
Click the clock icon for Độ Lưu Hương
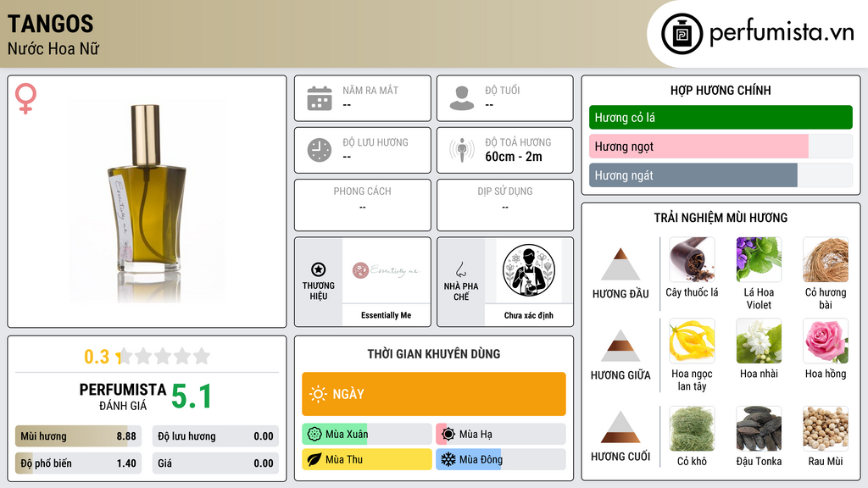(320, 150)
